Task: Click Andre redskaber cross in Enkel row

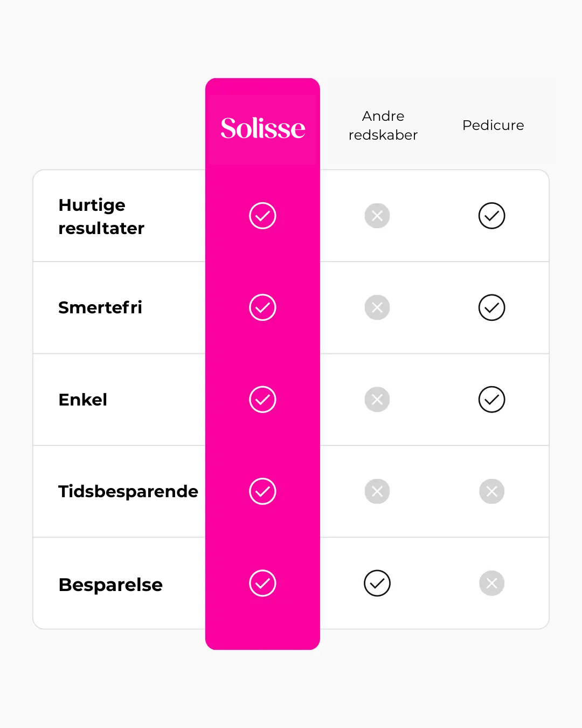Action: click(377, 400)
